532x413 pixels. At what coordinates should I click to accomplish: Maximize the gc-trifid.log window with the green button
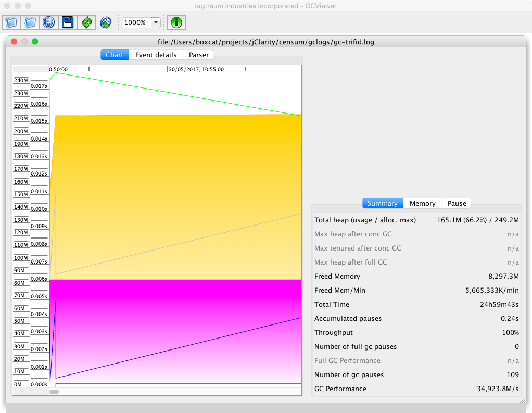35,42
